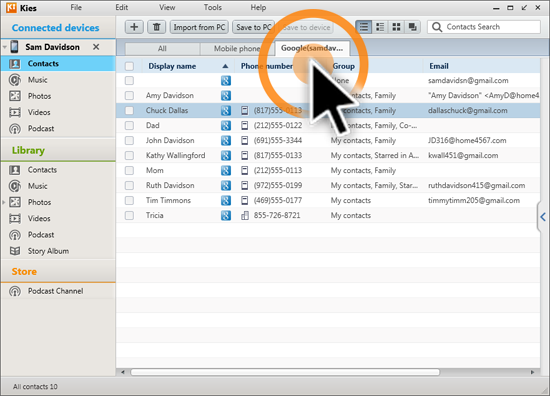This screenshot has height=396, width=550.
Task: Click the Kathy Wallingford contact name
Action: click(x=175, y=155)
